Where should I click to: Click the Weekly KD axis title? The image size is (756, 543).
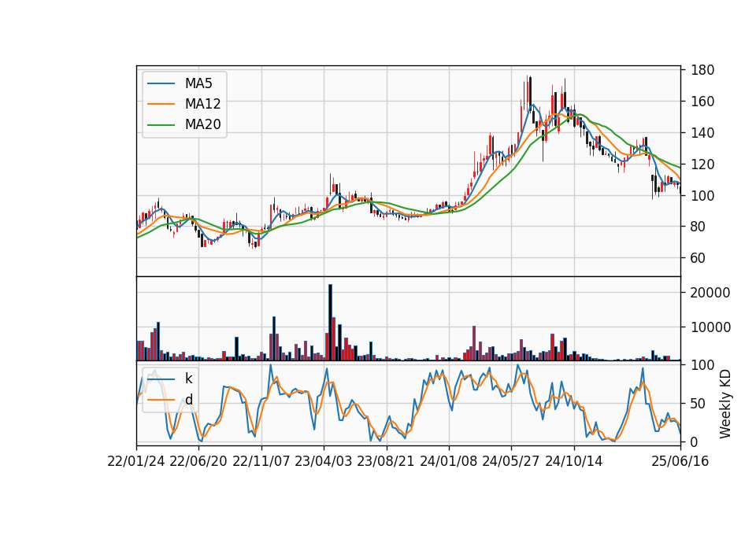point(725,404)
